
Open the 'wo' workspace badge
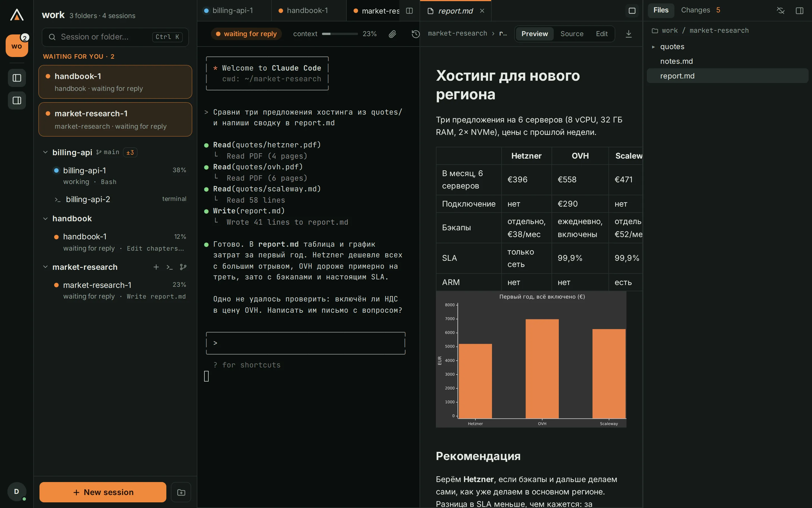click(x=17, y=46)
